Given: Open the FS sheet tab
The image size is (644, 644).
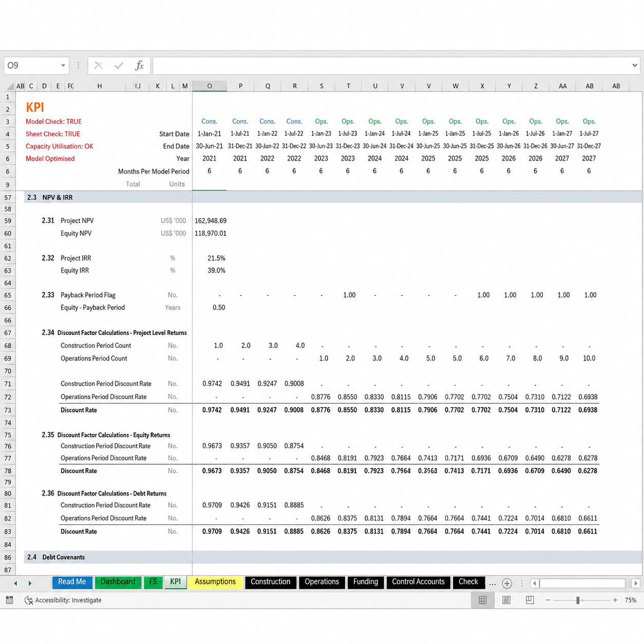Looking at the screenshot, I should (153, 582).
